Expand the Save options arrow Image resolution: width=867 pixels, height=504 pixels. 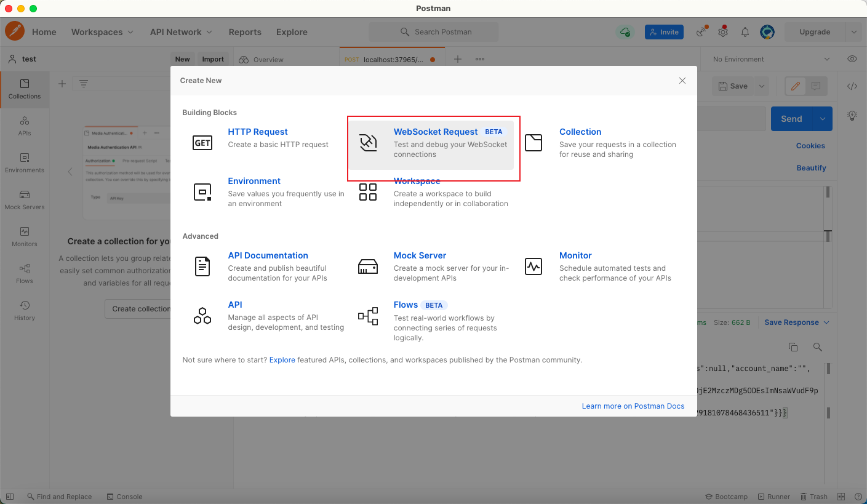(x=762, y=86)
